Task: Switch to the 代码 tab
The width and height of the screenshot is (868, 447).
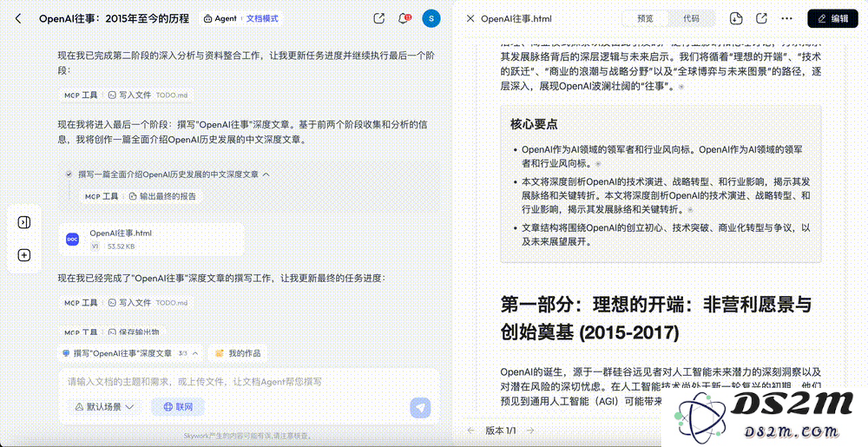Action: tap(691, 18)
